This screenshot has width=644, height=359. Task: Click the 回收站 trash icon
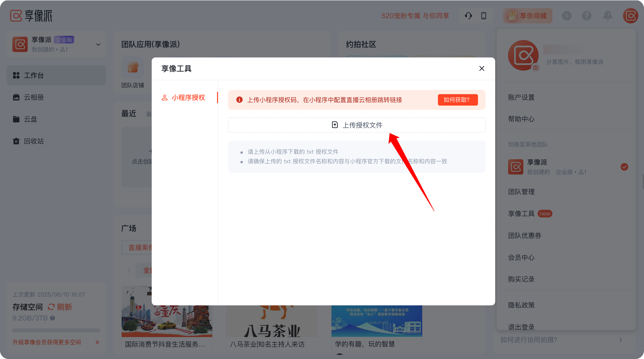click(16, 141)
